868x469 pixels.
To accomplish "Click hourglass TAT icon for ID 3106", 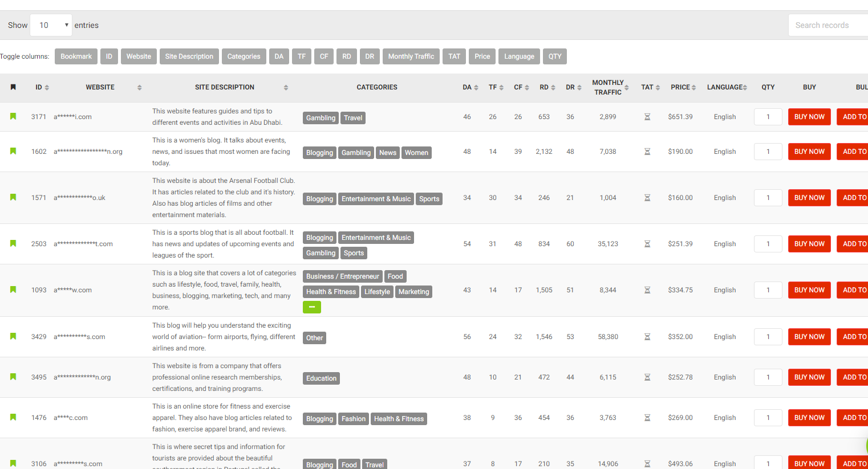I will point(647,464).
